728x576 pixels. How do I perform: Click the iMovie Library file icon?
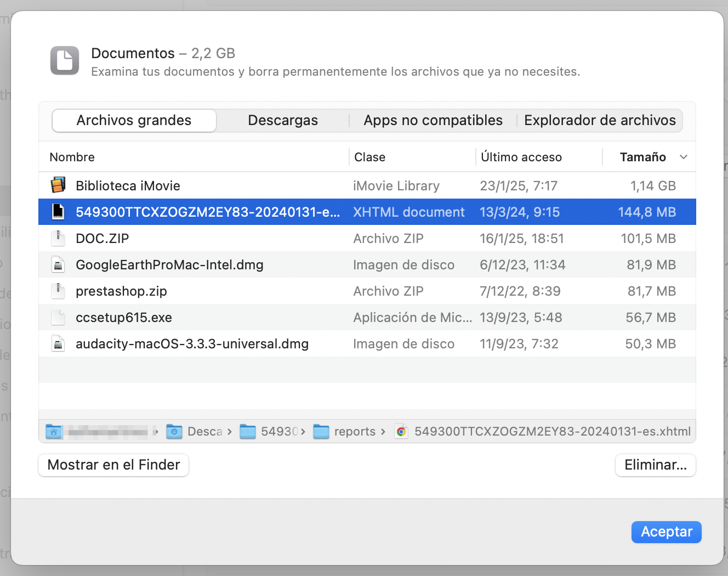(x=58, y=185)
